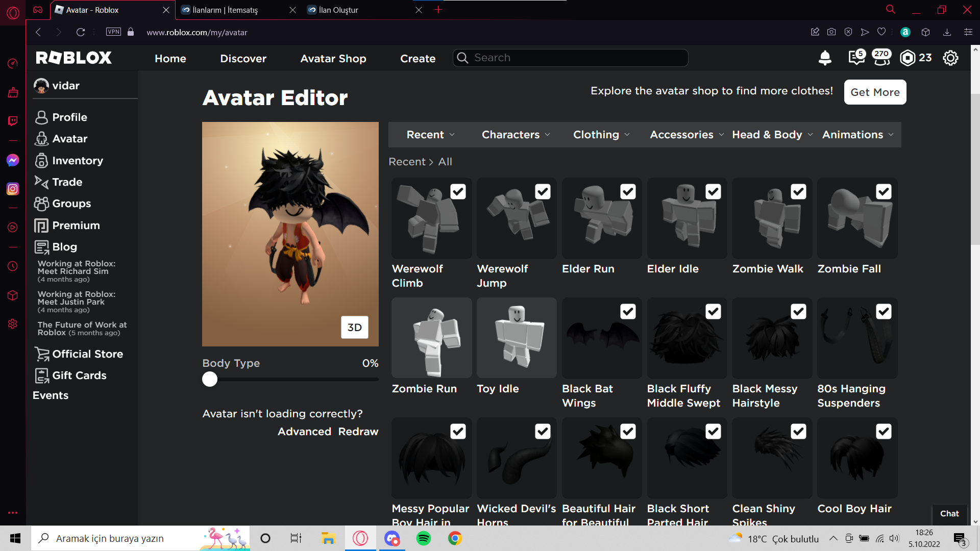Click the heart bookmark icon in the toolbar
980x551 pixels.
881,32
